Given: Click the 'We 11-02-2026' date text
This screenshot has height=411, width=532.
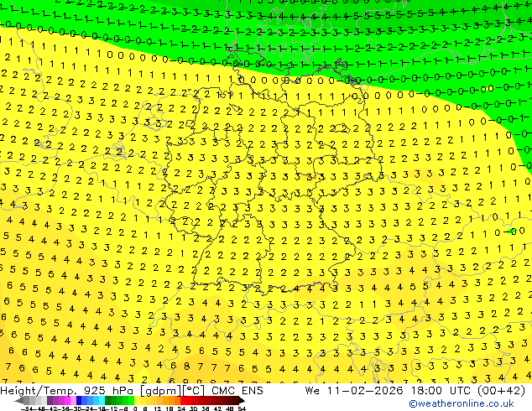Looking at the screenshot, I should (x=354, y=391).
